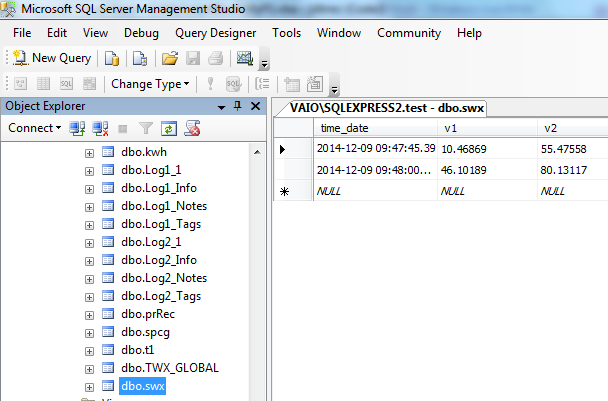608x401 pixels.
Task: Open the Tools menu
Action: [286, 33]
